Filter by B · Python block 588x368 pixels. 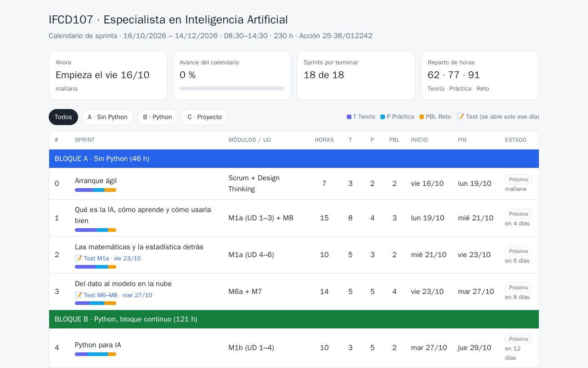[x=157, y=117]
